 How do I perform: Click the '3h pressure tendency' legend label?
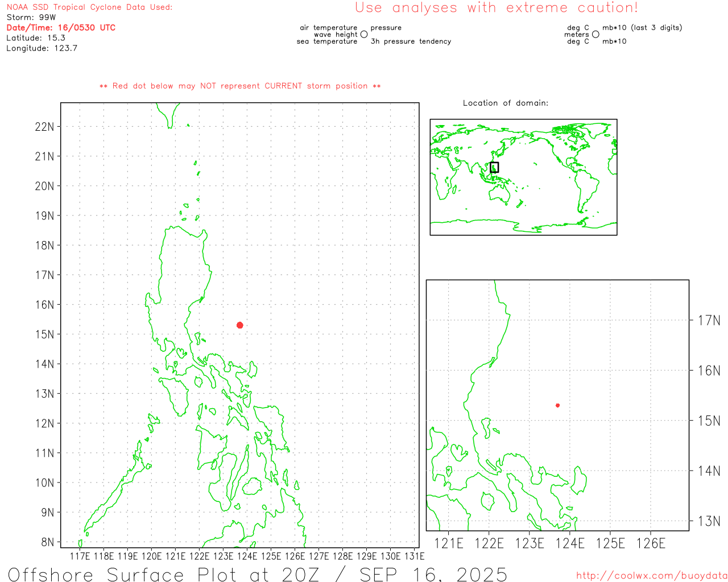[x=411, y=41]
